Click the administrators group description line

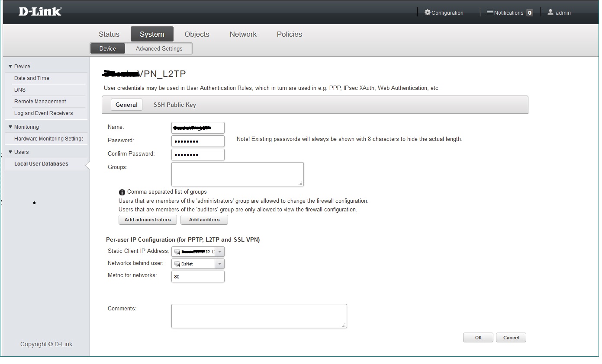(243, 201)
